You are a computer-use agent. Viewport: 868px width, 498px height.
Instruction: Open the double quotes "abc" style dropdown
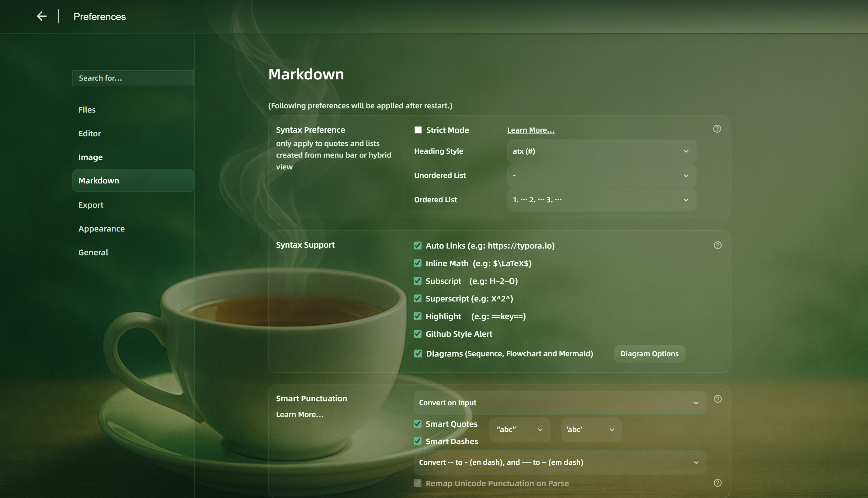(520, 429)
